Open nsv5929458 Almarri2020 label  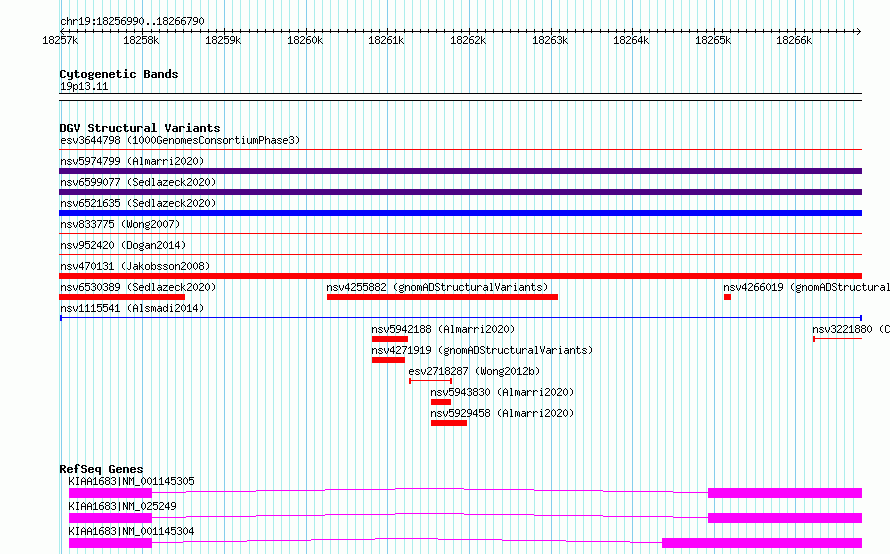point(502,413)
